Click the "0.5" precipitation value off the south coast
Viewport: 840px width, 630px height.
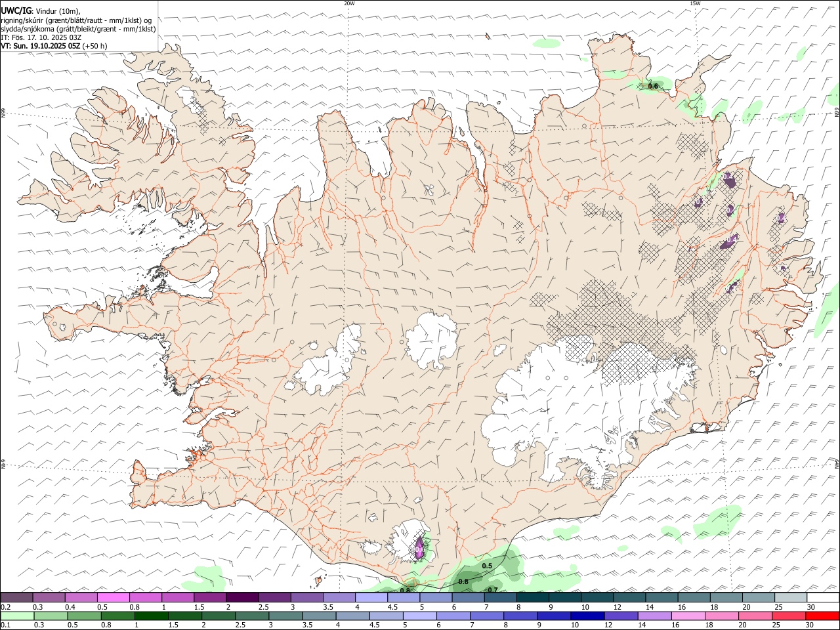[487, 566]
